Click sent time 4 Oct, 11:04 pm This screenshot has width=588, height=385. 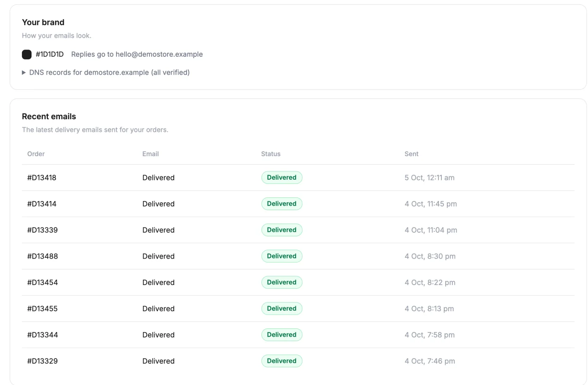click(430, 230)
